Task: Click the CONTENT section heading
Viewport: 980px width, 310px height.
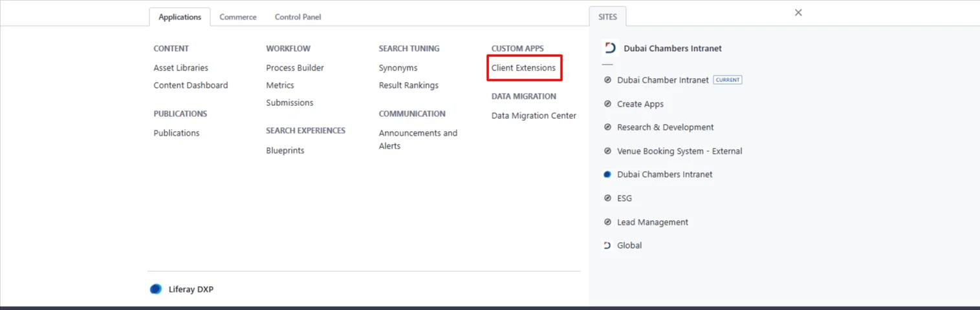Action: (x=171, y=48)
